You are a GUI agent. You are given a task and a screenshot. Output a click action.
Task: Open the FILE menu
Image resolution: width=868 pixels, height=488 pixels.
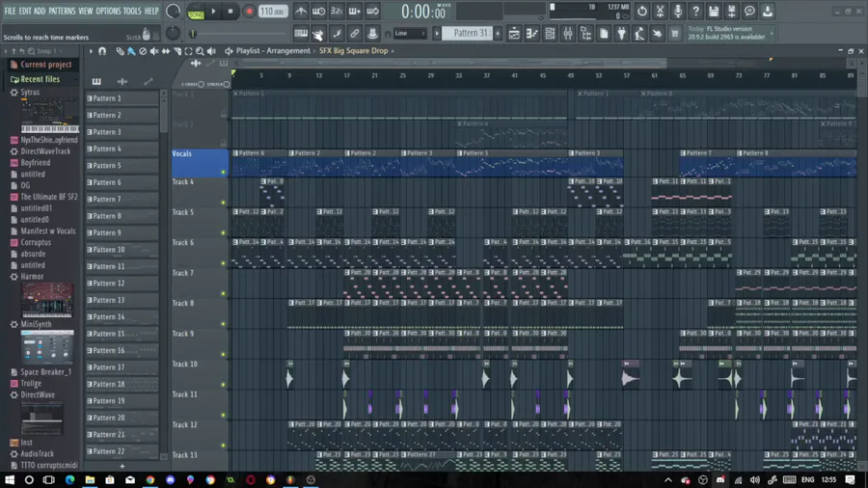[x=10, y=11]
